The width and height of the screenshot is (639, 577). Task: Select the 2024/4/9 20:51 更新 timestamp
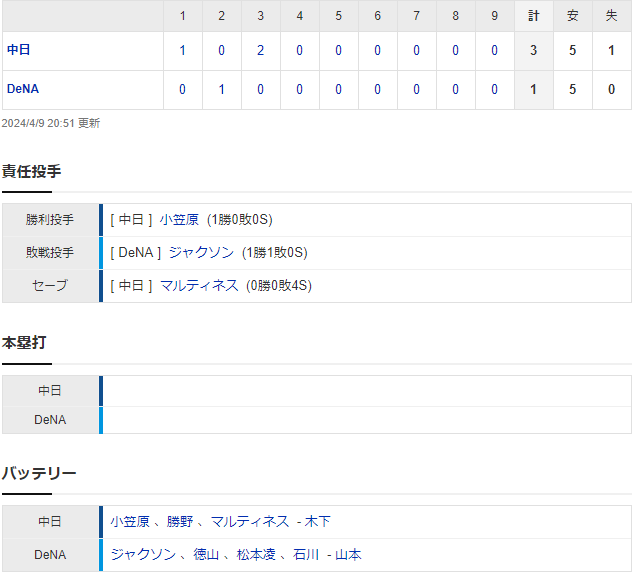click(x=51, y=123)
